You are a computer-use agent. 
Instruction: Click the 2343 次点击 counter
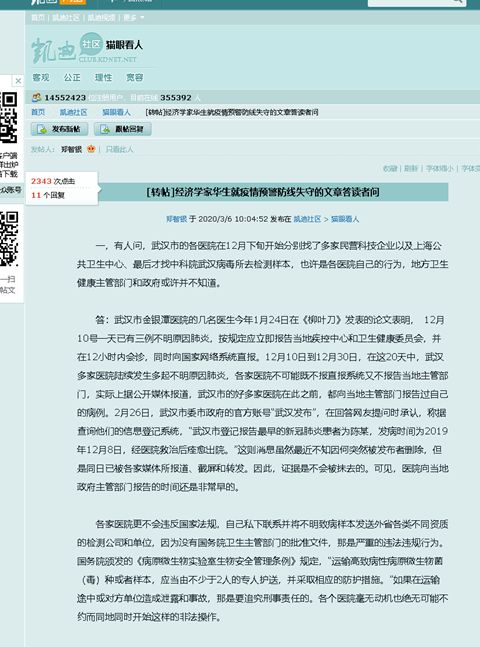(x=53, y=181)
